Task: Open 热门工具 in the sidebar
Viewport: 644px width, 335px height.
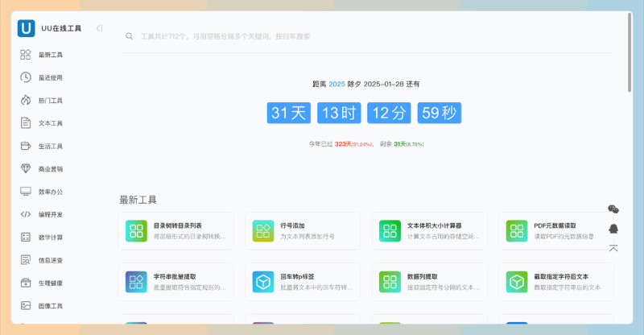Action: [x=51, y=101]
